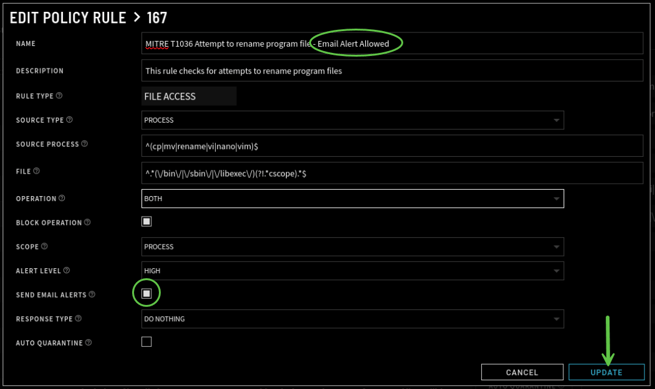Edit the Source Process regex field
This screenshot has height=389, width=655.
392,146
